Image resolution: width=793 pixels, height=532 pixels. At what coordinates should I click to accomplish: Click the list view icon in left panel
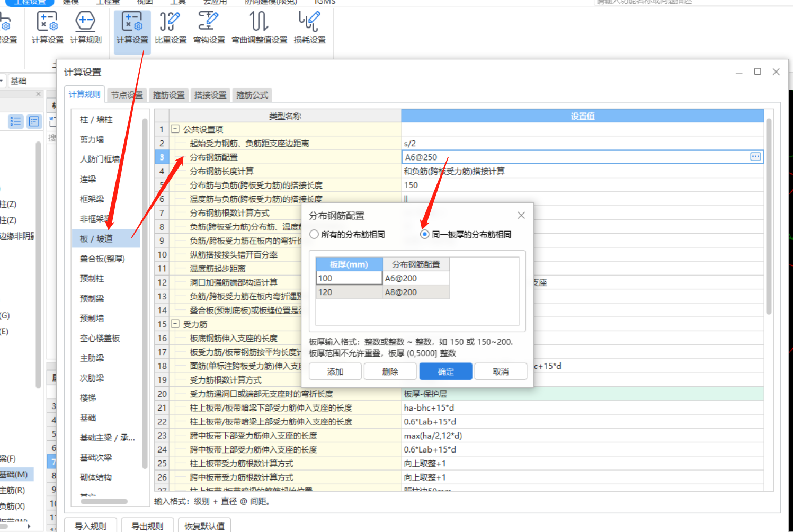point(16,121)
